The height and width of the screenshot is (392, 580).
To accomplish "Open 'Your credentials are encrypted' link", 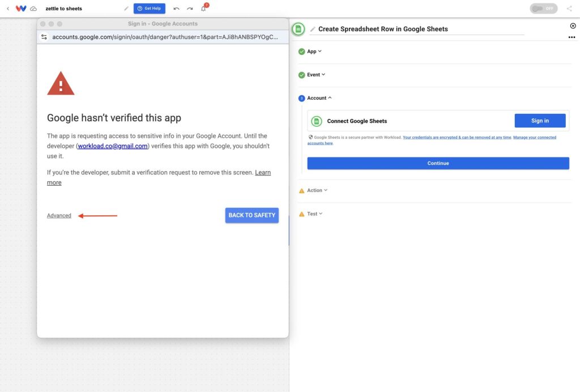I will coord(457,137).
